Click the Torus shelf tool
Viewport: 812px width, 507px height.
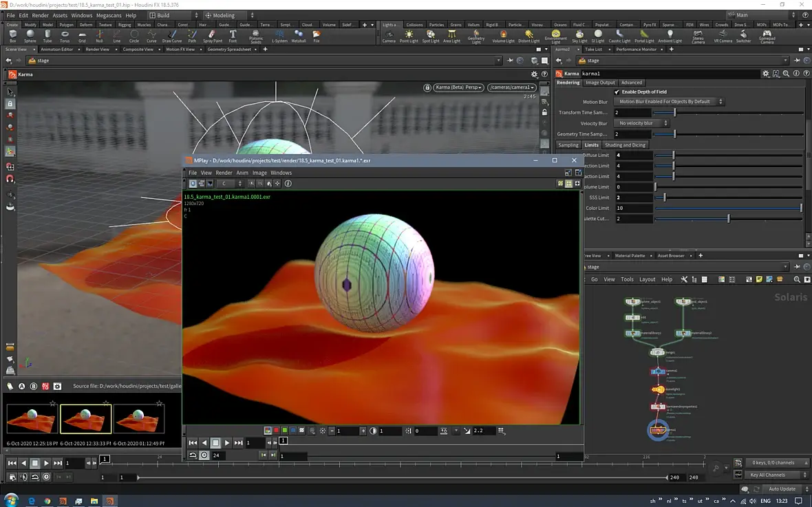[65, 36]
